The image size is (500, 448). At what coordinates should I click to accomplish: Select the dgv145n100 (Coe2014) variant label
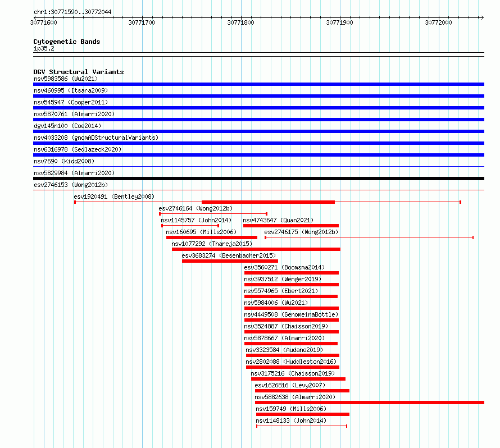coord(67,126)
